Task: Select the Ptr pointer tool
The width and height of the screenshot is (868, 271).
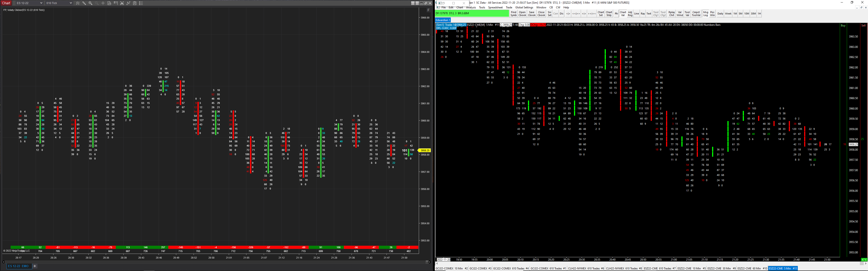Action: [x=616, y=14]
